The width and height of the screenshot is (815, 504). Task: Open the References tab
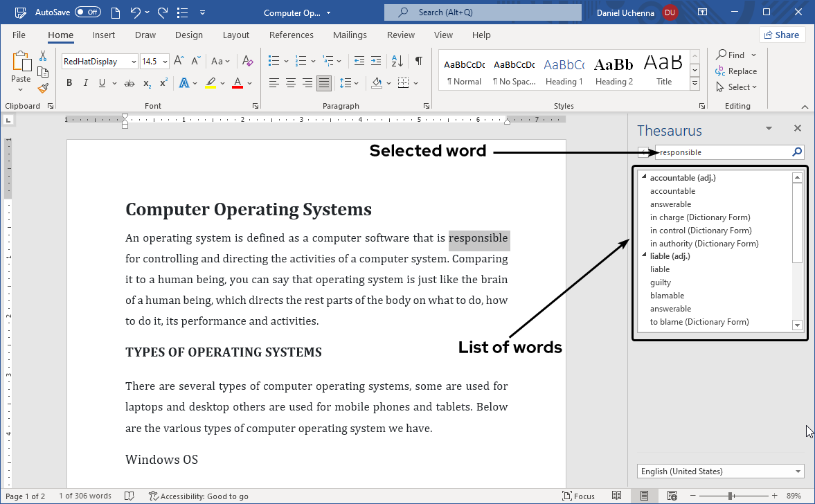[291, 35]
